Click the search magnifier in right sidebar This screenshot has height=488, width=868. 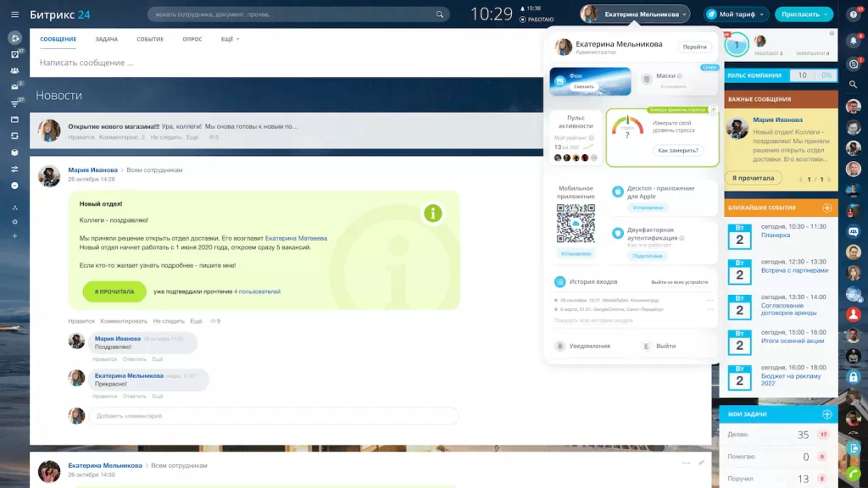pyautogui.click(x=854, y=86)
